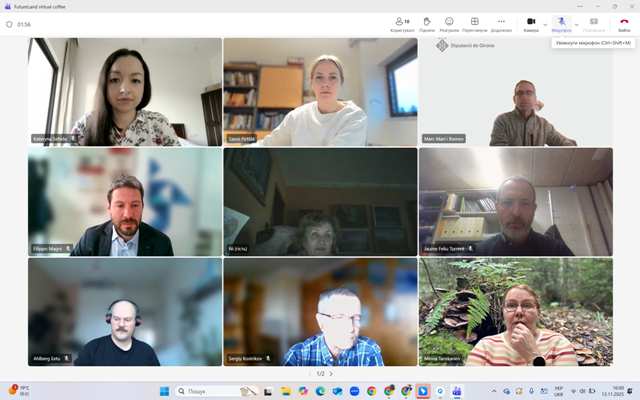Toggle the camera on or off

coord(531,22)
